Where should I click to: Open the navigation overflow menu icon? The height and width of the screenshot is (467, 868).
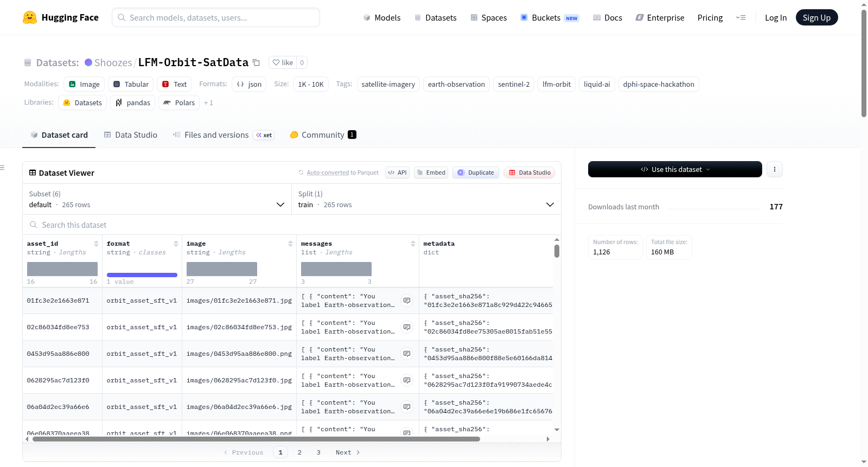click(x=741, y=17)
